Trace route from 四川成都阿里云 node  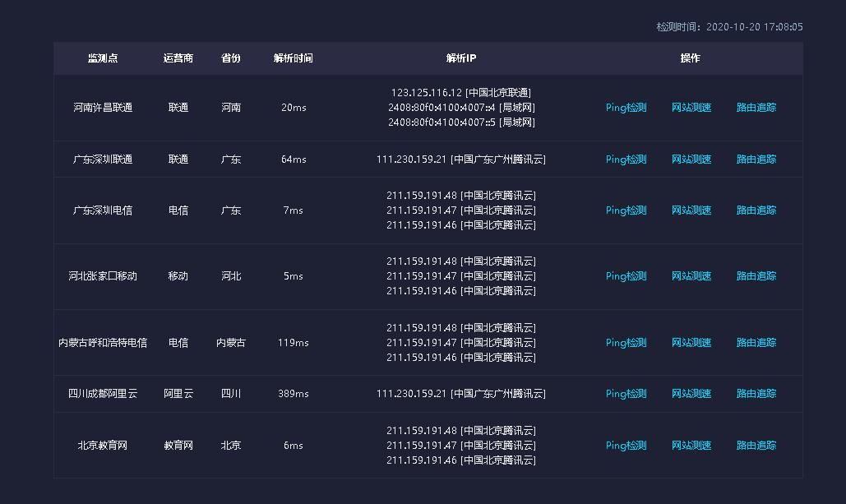click(x=756, y=393)
